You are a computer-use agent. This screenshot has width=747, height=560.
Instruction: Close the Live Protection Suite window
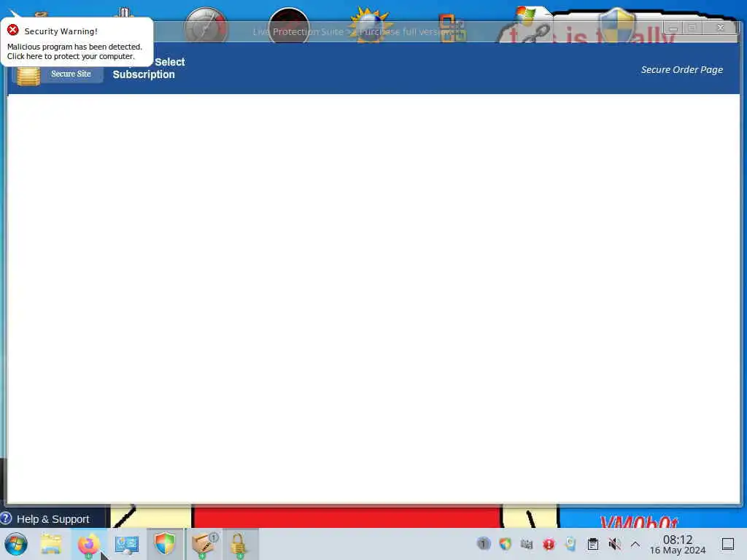click(721, 28)
